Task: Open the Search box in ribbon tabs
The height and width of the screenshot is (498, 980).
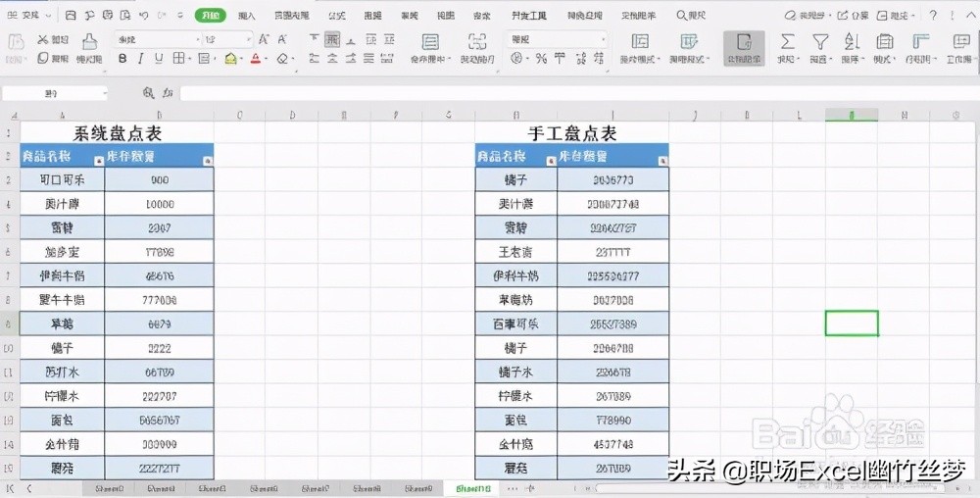Action: tap(691, 15)
